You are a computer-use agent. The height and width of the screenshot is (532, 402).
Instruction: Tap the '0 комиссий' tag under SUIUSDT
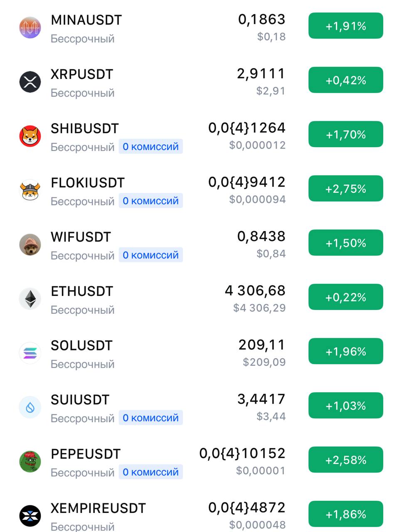pos(150,418)
